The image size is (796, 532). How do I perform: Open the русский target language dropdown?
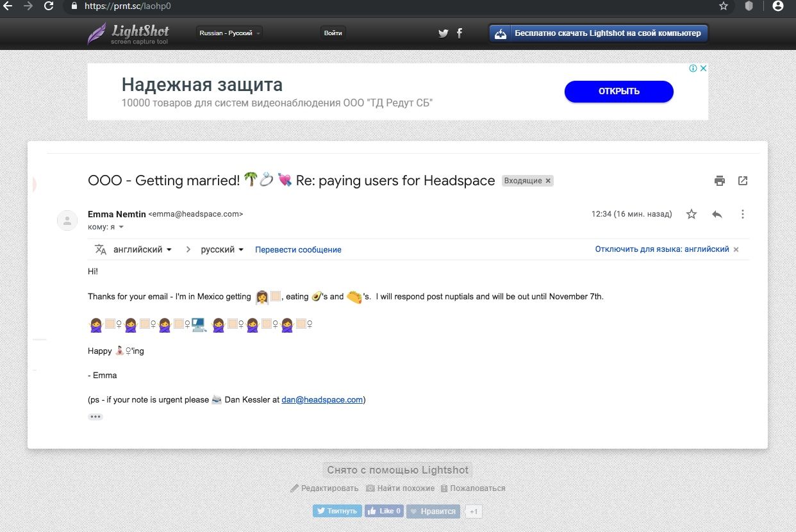[222, 249]
